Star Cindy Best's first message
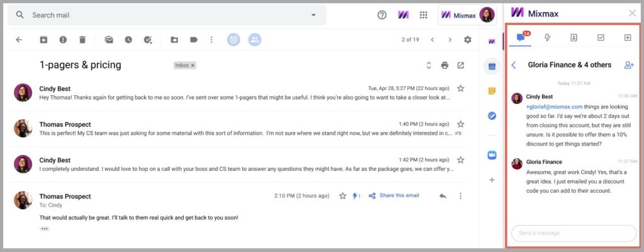The image size is (644, 252). pos(460,88)
